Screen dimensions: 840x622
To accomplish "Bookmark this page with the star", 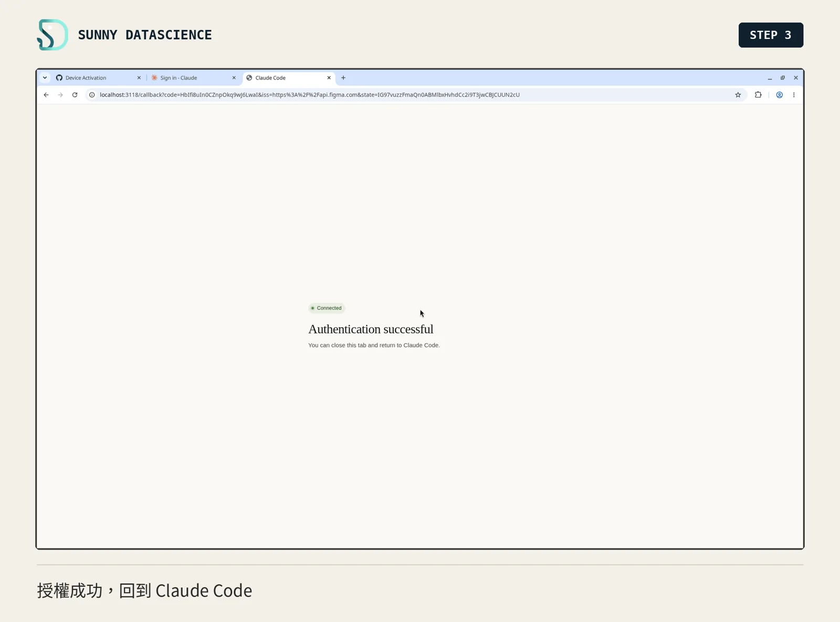I will coord(738,95).
